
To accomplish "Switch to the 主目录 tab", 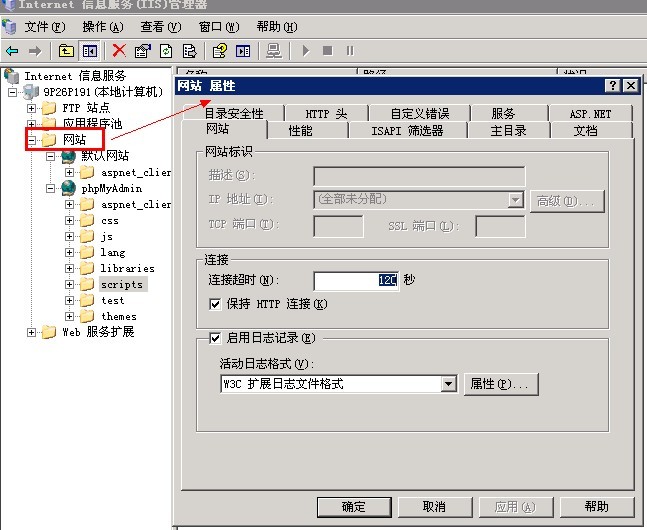I will 508,130.
